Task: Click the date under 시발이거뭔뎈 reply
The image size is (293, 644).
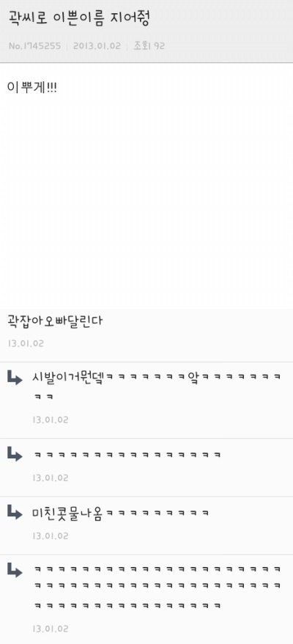Action: [x=50, y=420]
